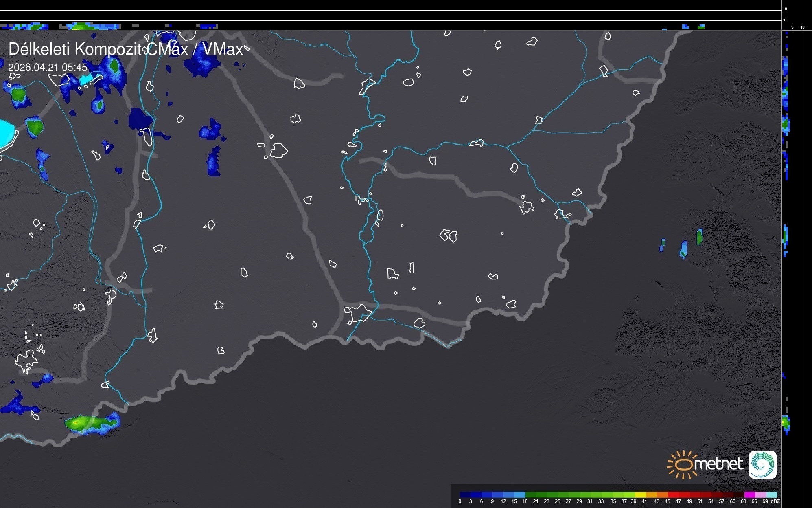Click the 5 label on right side profile axis

(x=792, y=27)
